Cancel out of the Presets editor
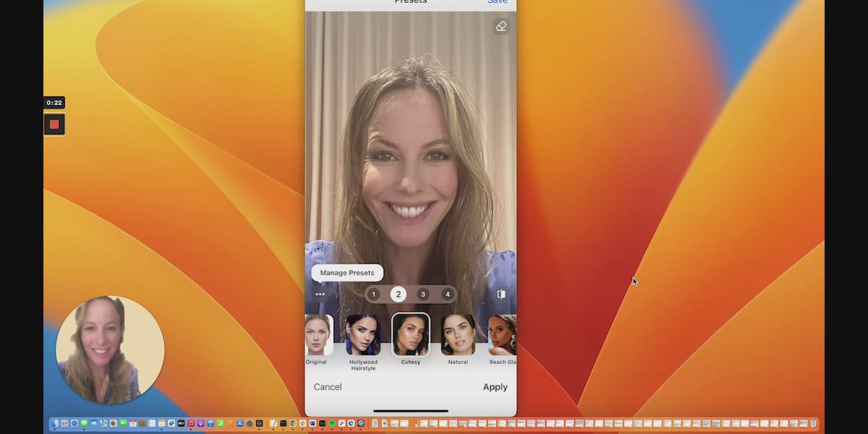The height and width of the screenshot is (434, 868). click(x=327, y=387)
